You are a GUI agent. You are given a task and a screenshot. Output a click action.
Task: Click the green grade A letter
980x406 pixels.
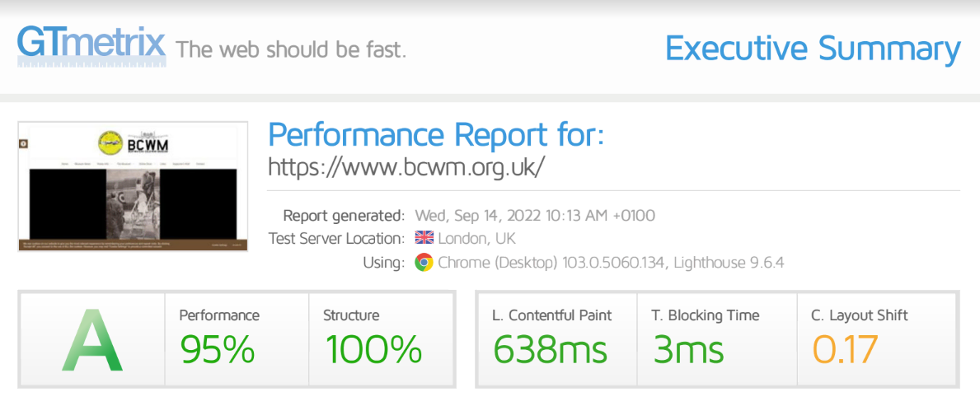92,339
